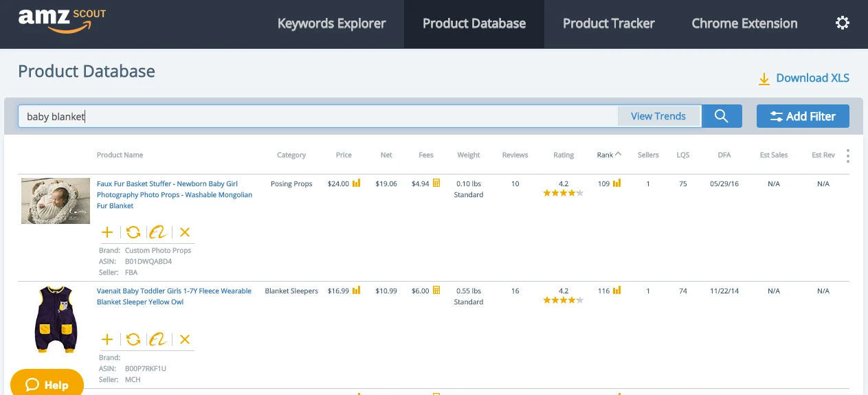868x395 pixels.
Task: Sort by the Weight column header
Action: pos(469,155)
